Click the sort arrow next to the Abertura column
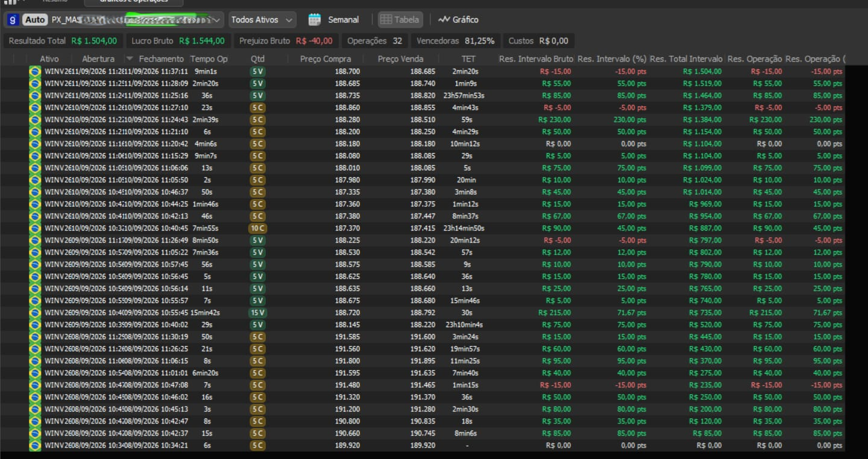This screenshot has height=459, width=868. (x=129, y=59)
